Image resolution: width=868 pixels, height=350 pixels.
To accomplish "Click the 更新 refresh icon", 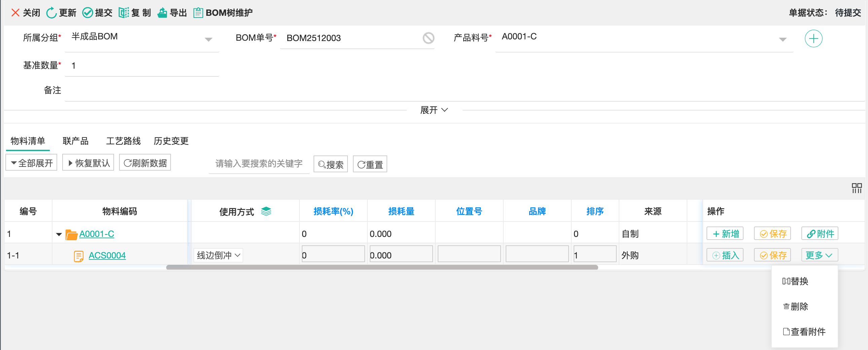I will point(51,13).
